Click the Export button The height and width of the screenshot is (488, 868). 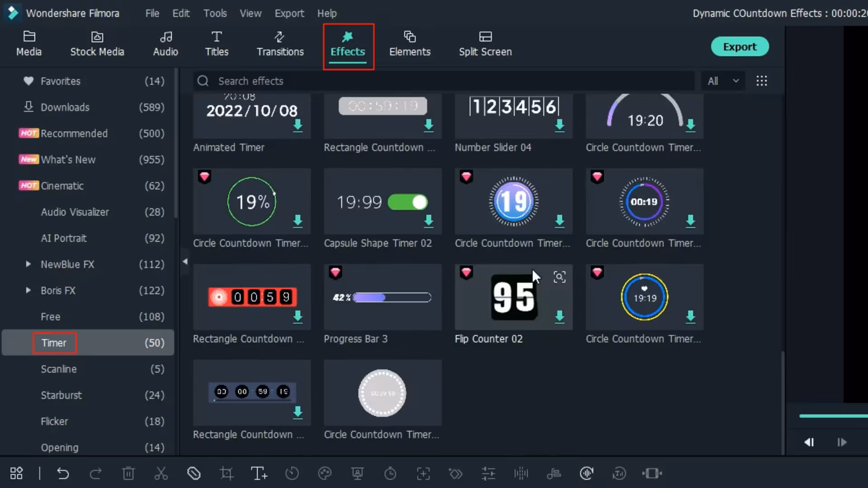pyautogui.click(x=740, y=47)
